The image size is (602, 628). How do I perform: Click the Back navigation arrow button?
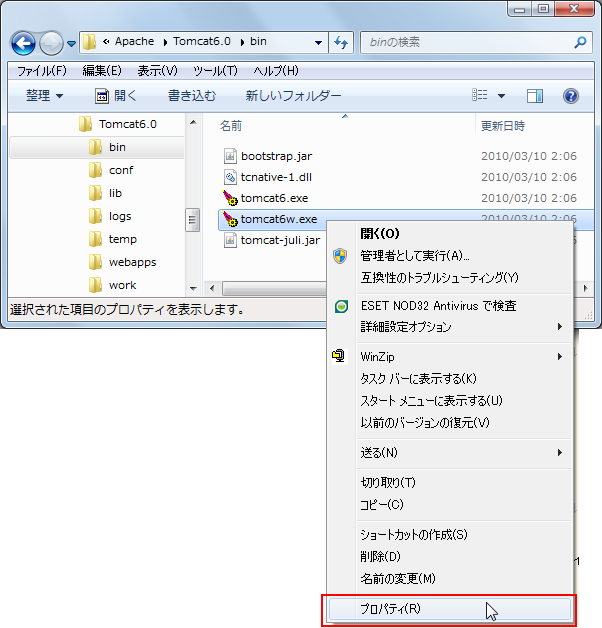tap(24, 44)
